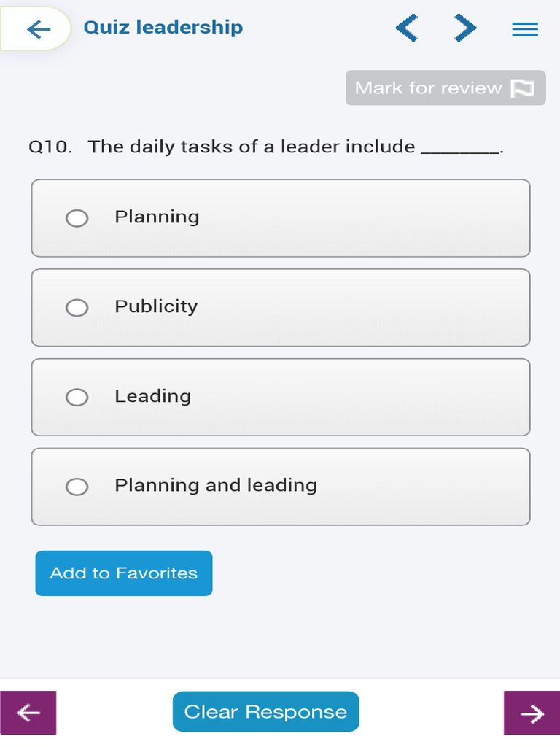Select the Planning radio button
The width and height of the screenshot is (560, 747).
pos(77,218)
